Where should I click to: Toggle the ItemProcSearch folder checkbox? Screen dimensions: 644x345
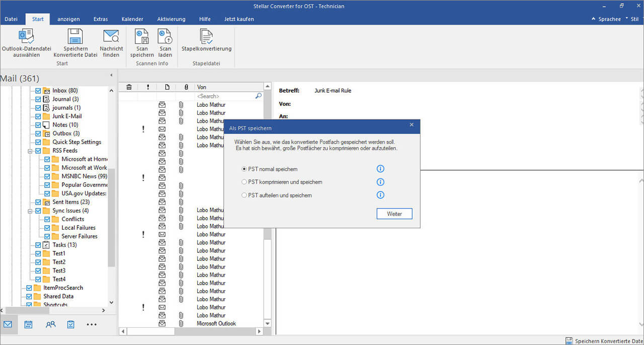pyautogui.click(x=29, y=288)
